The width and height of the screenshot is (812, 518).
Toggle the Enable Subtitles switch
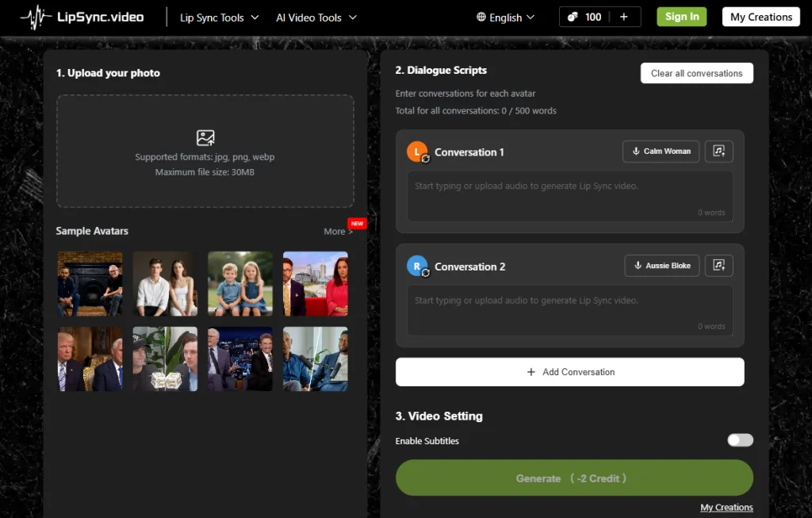(740, 440)
